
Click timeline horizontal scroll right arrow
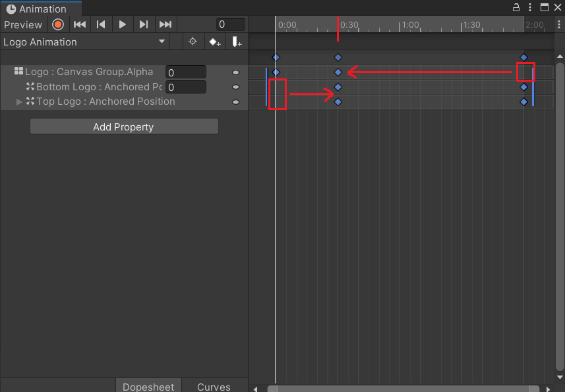(x=549, y=389)
